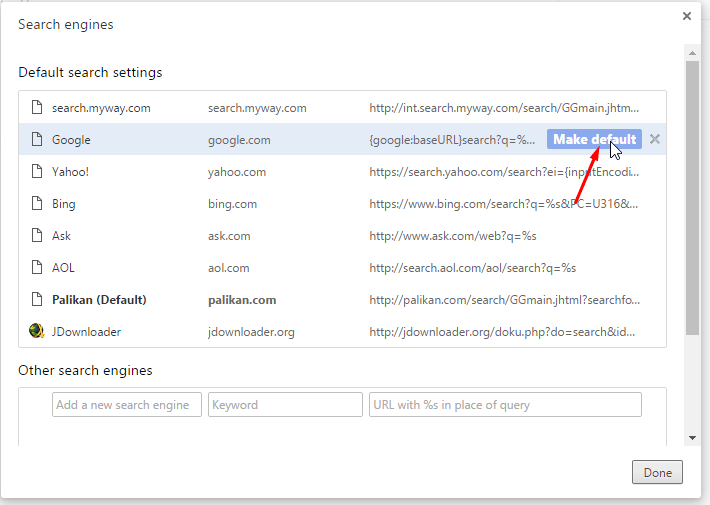710x505 pixels.
Task: Select the JDownloader engine name
Action: 86,332
